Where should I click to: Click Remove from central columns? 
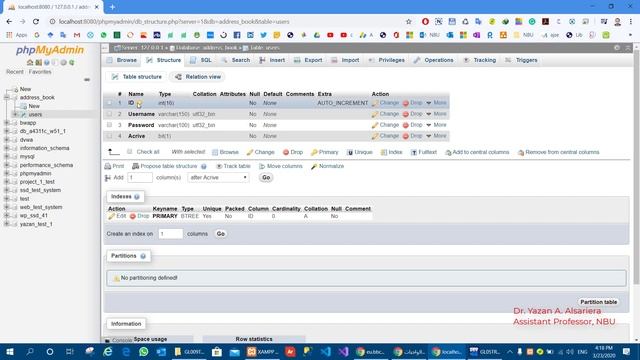coord(558,152)
